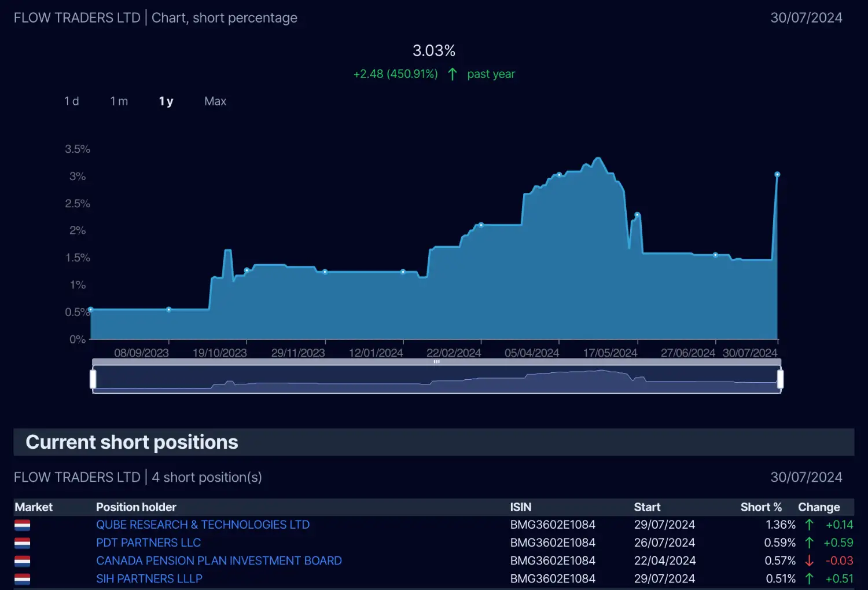Image resolution: width=868 pixels, height=590 pixels.
Task: Click the 0.51% short percentage cell
Action: (x=781, y=578)
